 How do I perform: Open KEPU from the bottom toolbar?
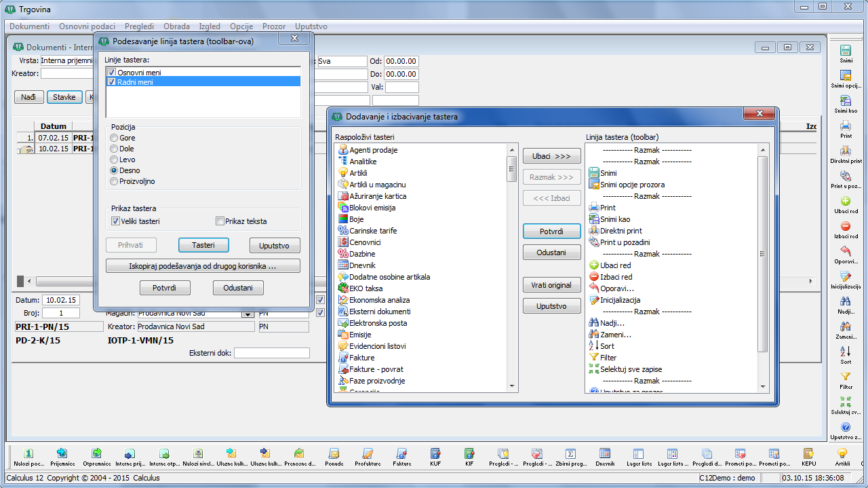(808, 453)
